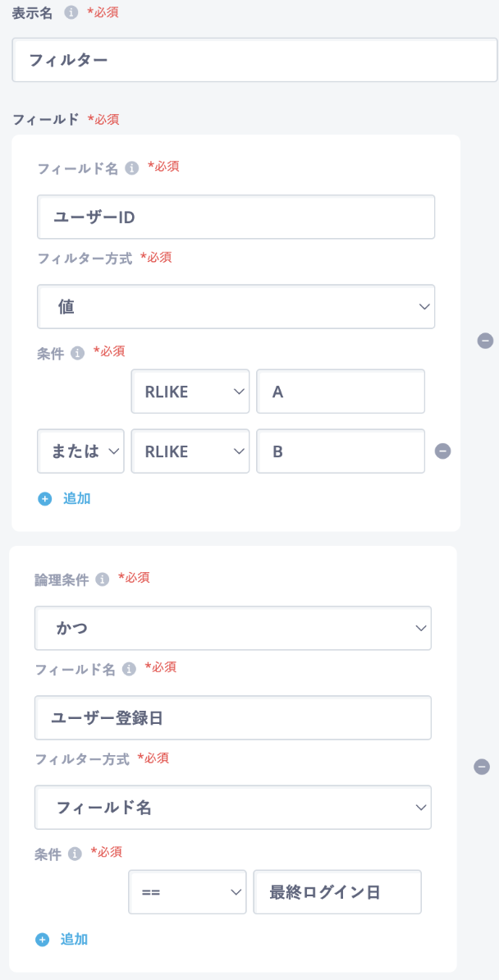Click plus icon to add condition under ユーザーID
Viewport: 499px width, 980px height.
[44, 498]
